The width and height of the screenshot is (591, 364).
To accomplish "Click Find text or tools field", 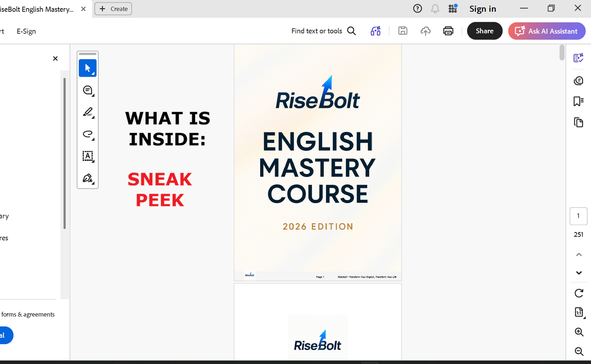I will click(317, 31).
